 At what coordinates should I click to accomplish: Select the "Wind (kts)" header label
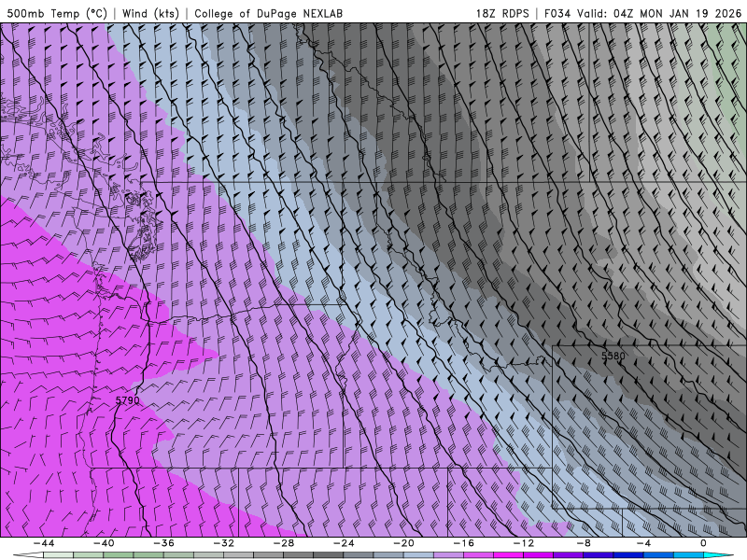150,13
